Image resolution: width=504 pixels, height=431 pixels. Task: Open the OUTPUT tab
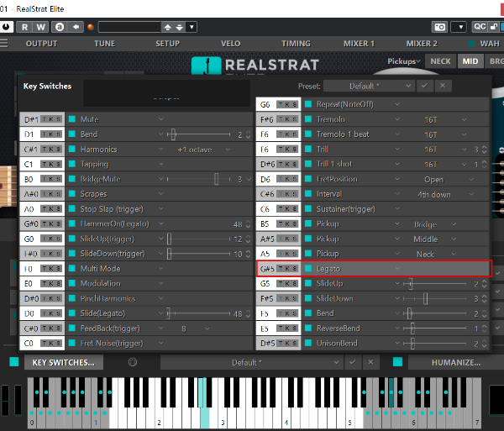tap(41, 44)
